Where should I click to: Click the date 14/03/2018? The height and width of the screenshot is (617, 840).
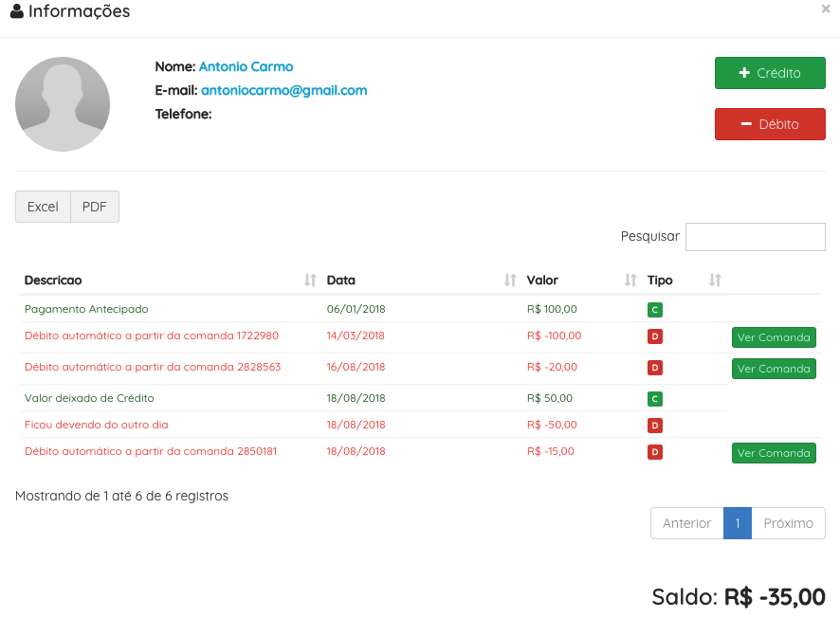tap(356, 336)
